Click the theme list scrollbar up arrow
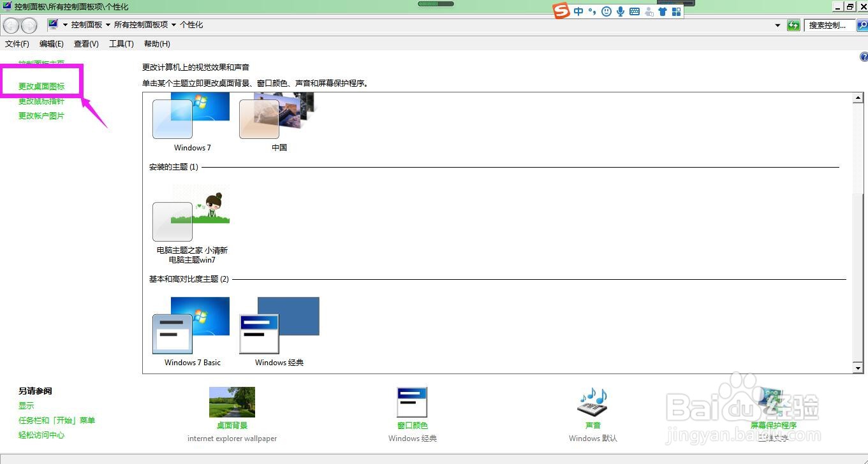 click(858, 98)
